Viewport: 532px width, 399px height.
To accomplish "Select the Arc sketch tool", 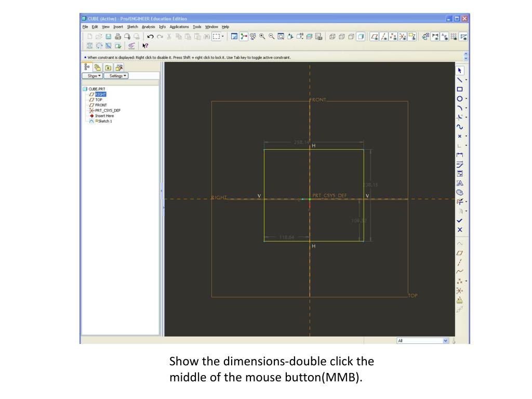I will coord(459,108).
